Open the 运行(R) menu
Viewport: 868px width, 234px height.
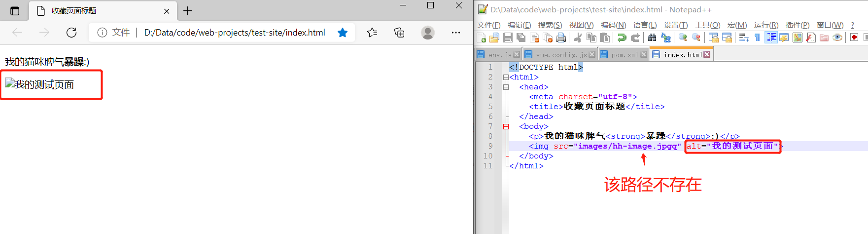766,25
